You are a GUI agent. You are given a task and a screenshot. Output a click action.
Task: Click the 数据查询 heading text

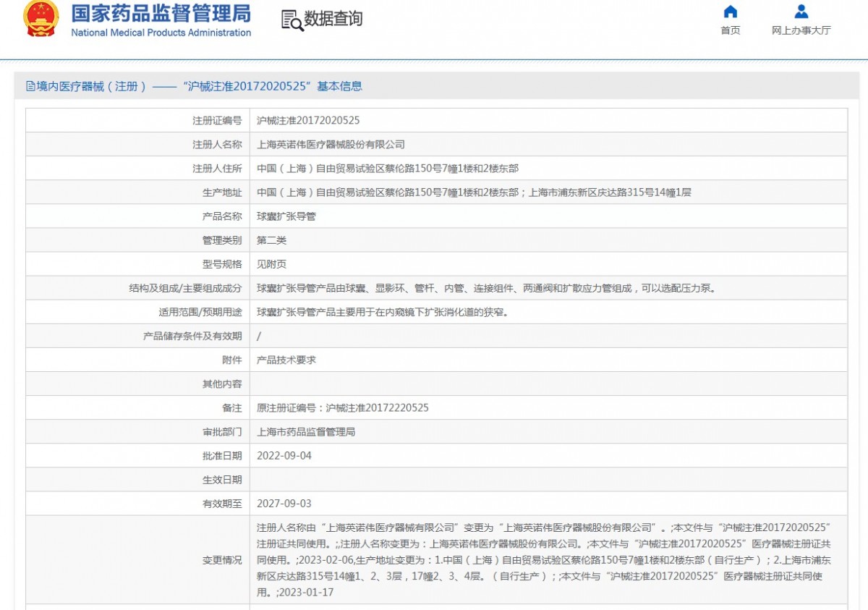pos(333,20)
